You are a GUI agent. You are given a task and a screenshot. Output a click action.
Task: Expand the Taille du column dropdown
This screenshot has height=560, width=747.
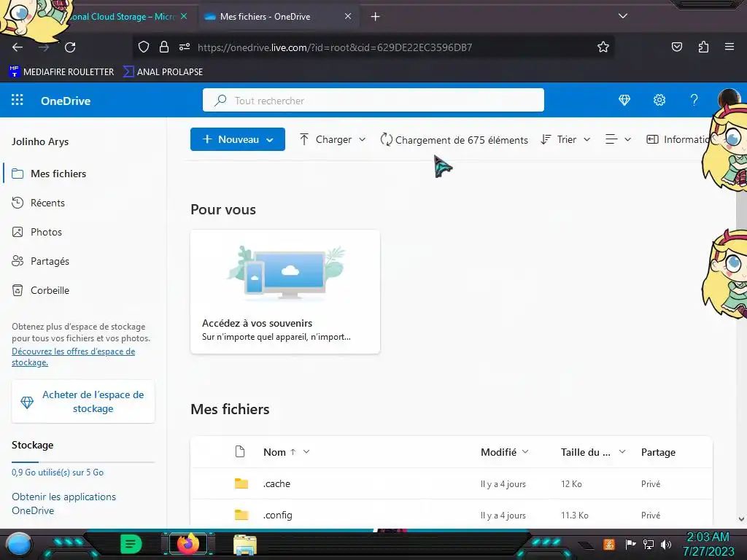(x=622, y=451)
